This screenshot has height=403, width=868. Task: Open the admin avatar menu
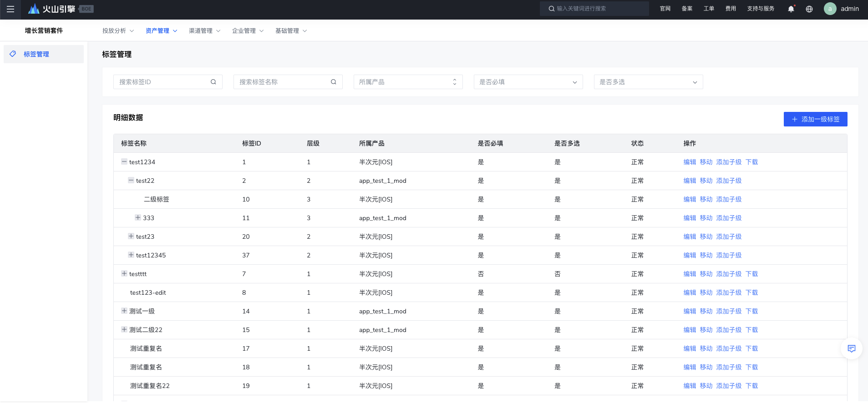click(830, 9)
